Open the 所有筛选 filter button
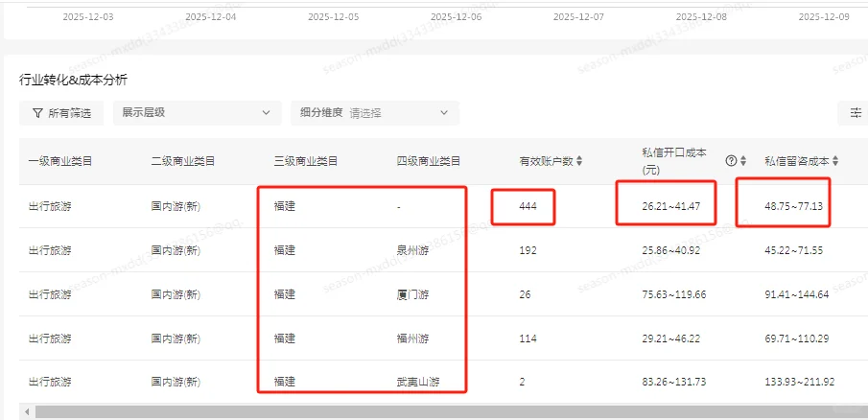868x420 pixels. click(60, 113)
